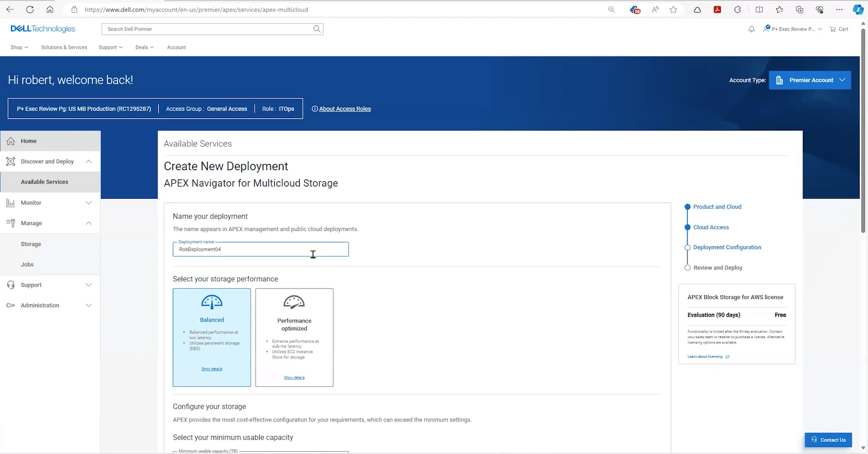868x454 pixels.
Task: Go to Home in the sidebar
Action: 50,141
